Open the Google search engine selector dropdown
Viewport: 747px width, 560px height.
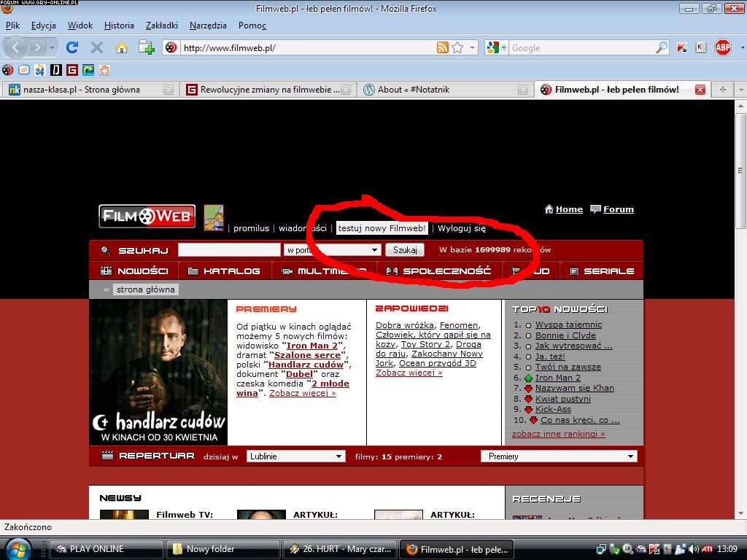496,47
